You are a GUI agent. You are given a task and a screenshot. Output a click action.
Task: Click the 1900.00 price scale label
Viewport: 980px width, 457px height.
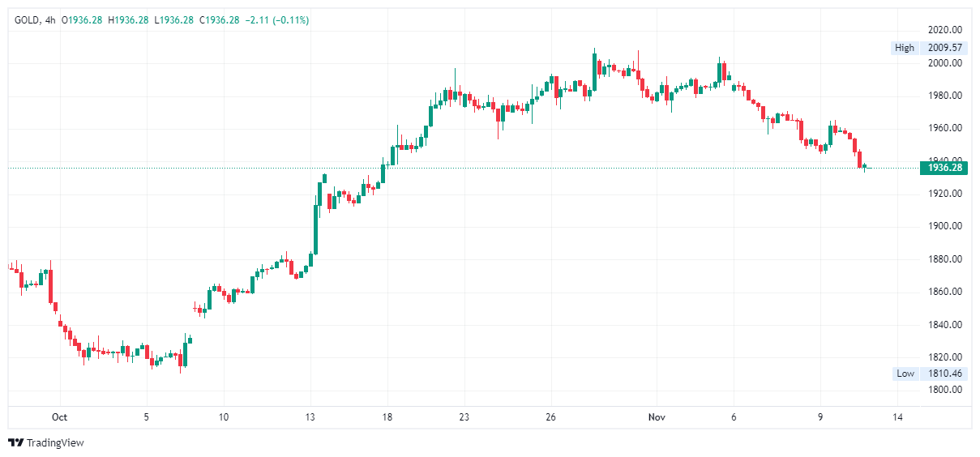[x=945, y=226]
